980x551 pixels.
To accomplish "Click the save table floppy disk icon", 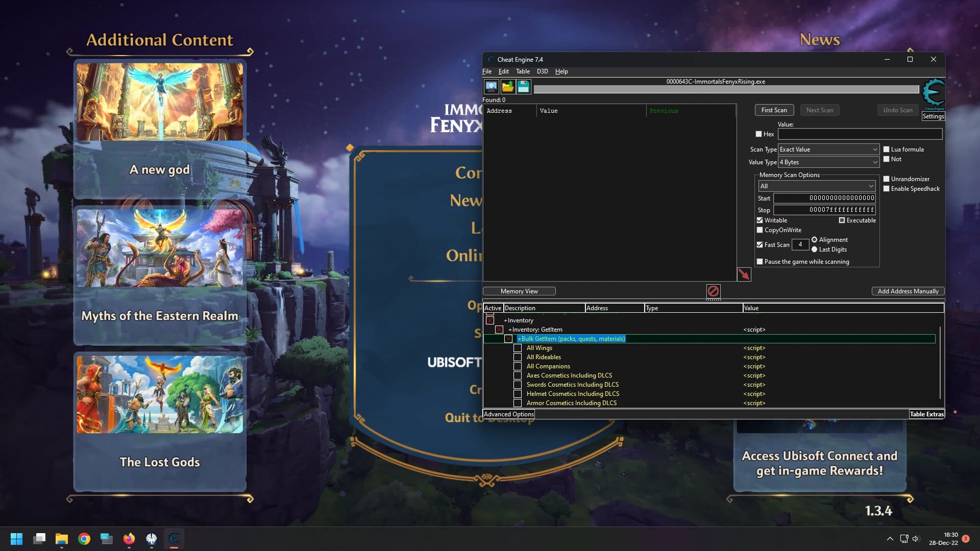I will click(x=524, y=87).
